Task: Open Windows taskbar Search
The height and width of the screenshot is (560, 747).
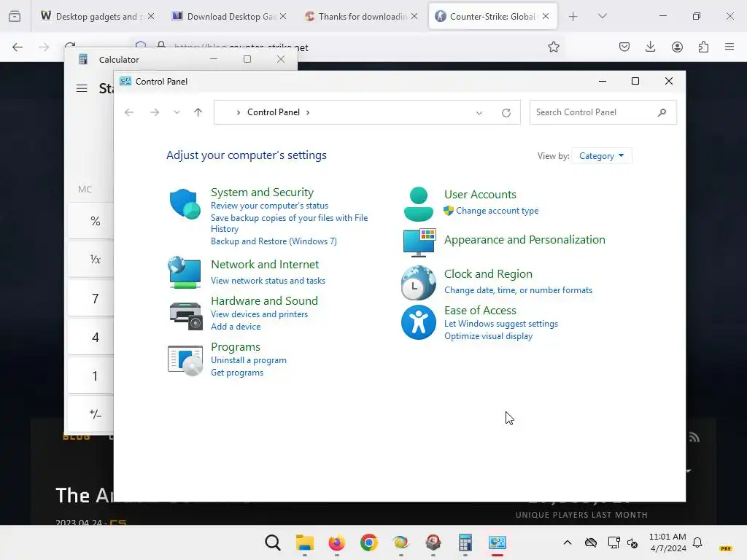Action: point(273,542)
